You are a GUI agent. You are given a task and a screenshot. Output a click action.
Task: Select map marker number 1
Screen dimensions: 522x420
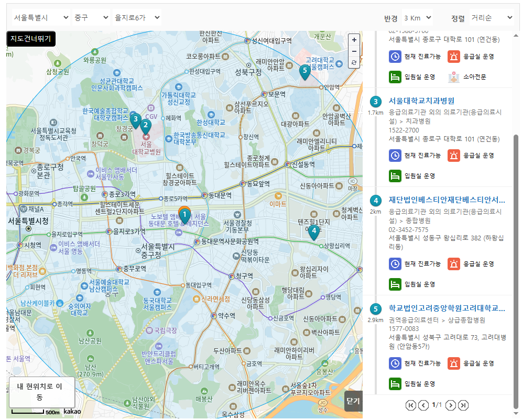pos(184,215)
